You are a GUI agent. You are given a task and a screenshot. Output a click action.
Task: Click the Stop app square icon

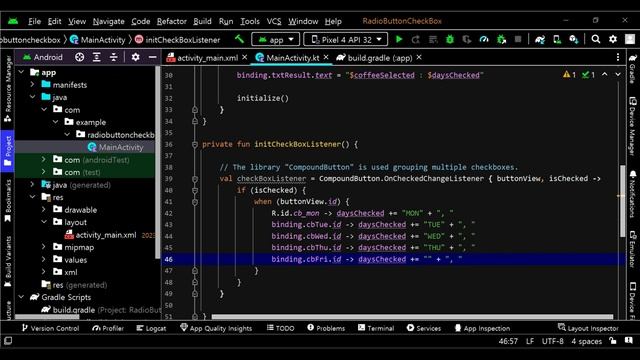tap(518, 39)
